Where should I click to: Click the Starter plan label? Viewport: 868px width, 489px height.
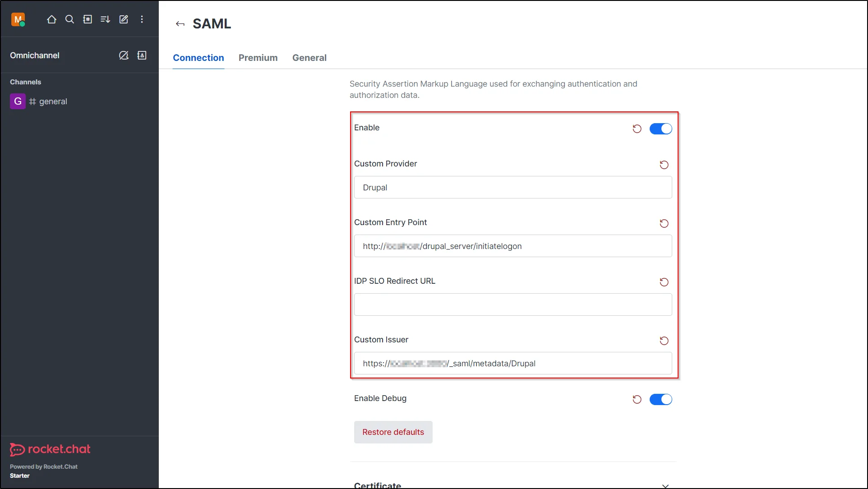pyautogui.click(x=20, y=476)
